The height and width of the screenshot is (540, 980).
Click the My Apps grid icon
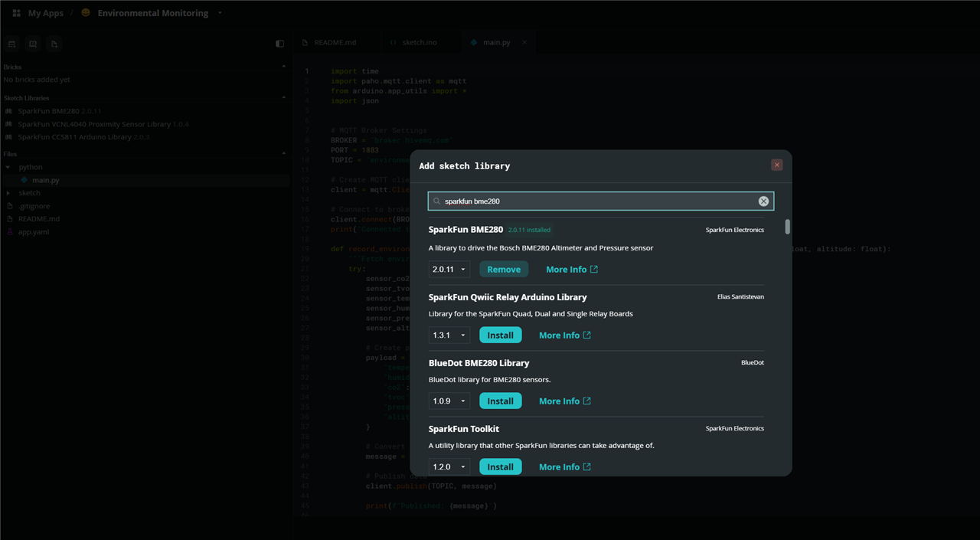click(16, 13)
